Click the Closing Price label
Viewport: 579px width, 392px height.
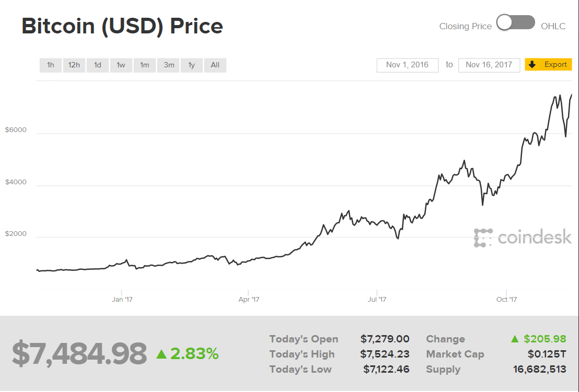tap(465, 26)
